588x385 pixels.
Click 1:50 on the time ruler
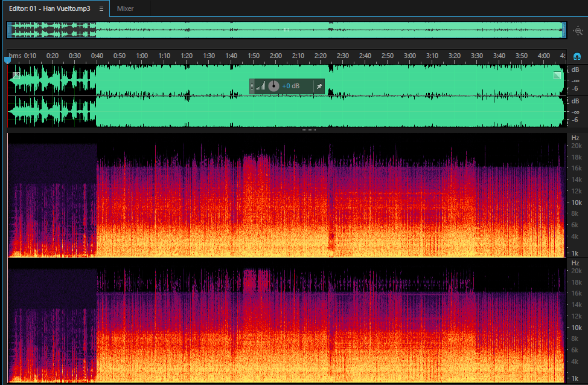tap(254, 56)
